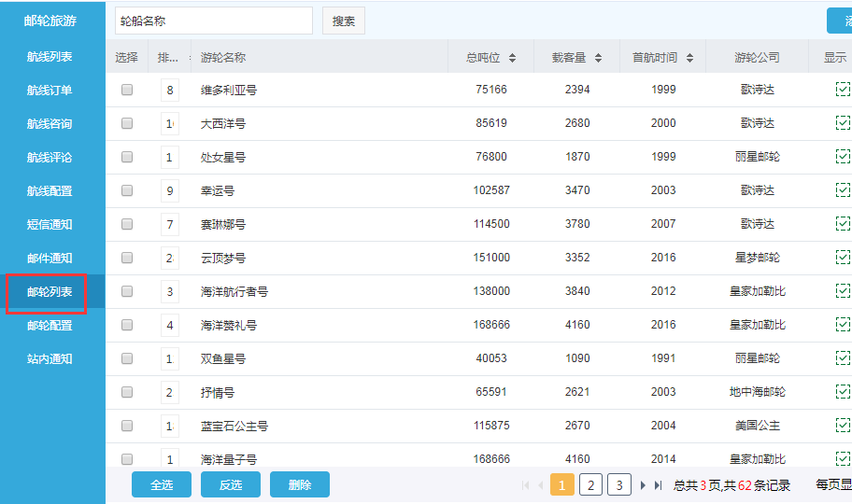Click the next page arrow icon
Screen dimensions: 852x504
[643, 485]
